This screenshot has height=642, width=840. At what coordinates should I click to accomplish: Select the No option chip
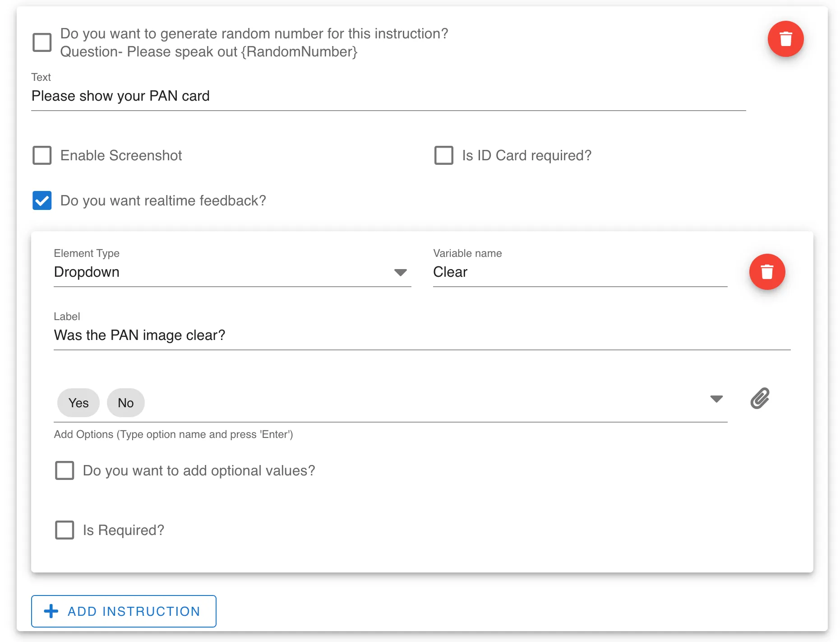click(x=126, y=403)
